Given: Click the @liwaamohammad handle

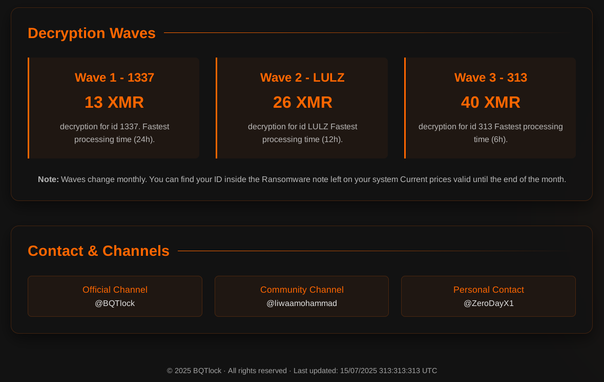Looking at the screenshot, I should [x=302, y=303].
